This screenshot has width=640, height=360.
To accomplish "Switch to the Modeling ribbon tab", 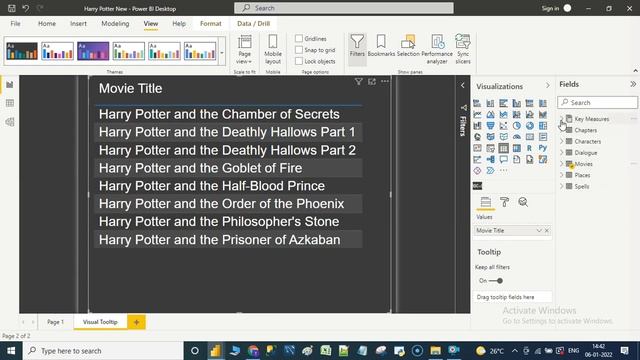I will click(x=115, y=24).
